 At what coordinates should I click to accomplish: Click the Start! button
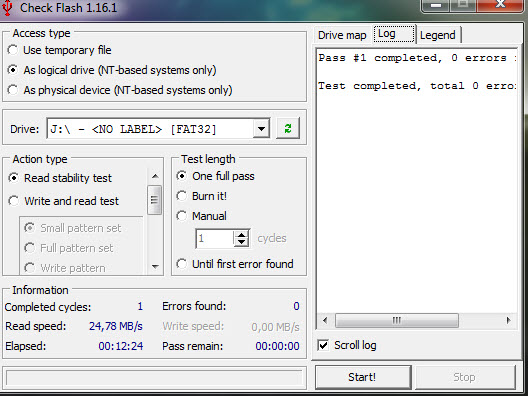363,377
